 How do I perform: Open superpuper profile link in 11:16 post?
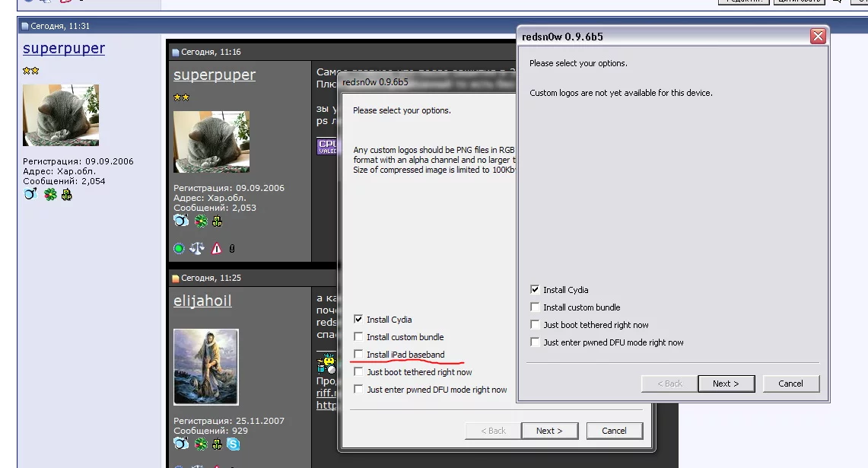pyautogui.click(x=215, y=75)
